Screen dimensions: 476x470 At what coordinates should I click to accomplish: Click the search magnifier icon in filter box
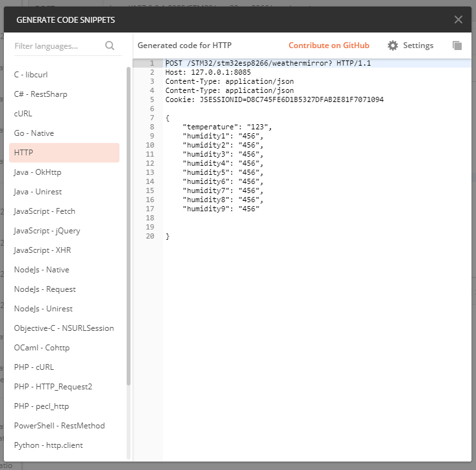click(x=110, y=46)
